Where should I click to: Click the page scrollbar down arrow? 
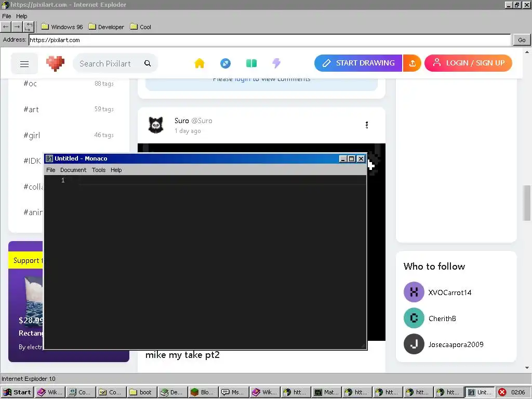click(x=527, y=367)
